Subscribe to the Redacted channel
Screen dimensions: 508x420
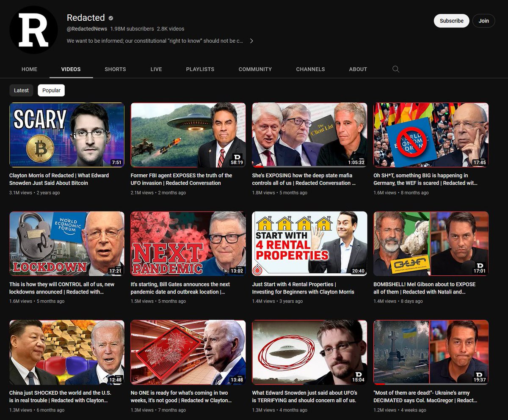(x=451, y=21)
